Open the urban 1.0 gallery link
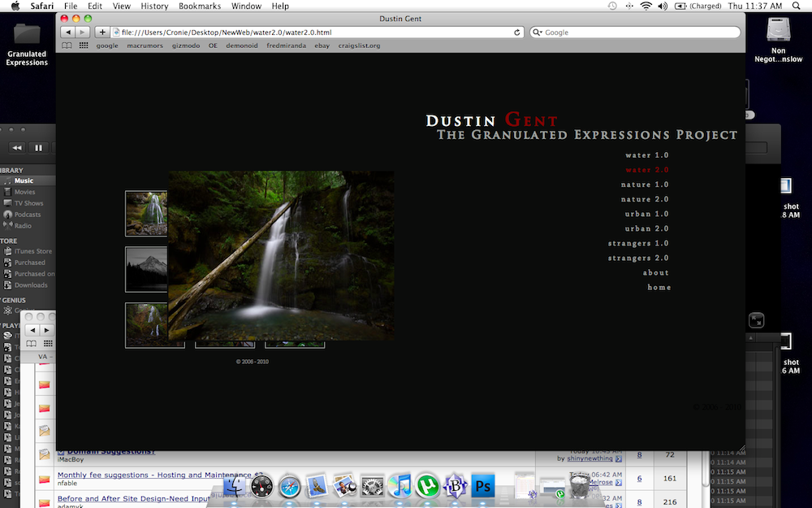Screen dimensions: 812x508 pos(647,214)
